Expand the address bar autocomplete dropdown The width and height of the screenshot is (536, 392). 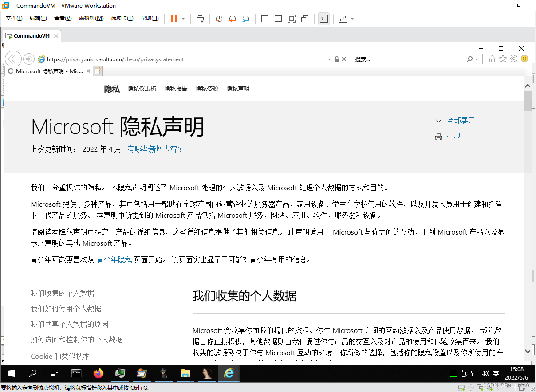point(329,59)
